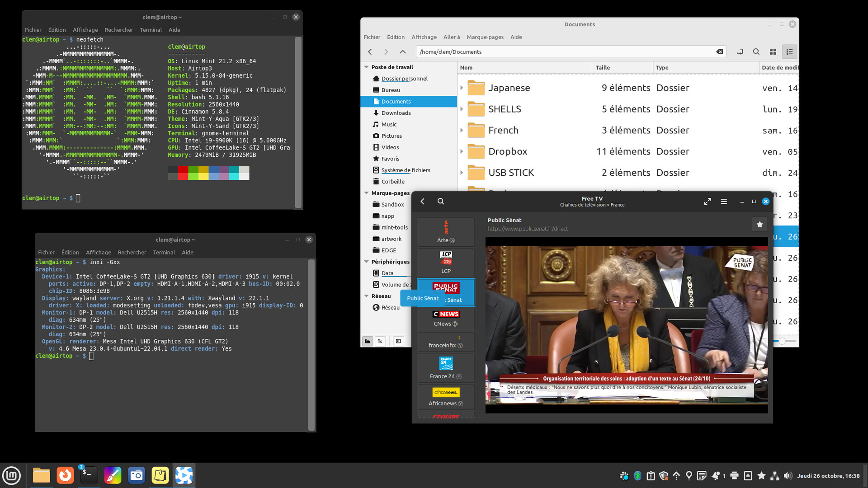Toggle Public Sénat as favorite channel
Screen dimensions: 868x488
[x=760, y=224]
